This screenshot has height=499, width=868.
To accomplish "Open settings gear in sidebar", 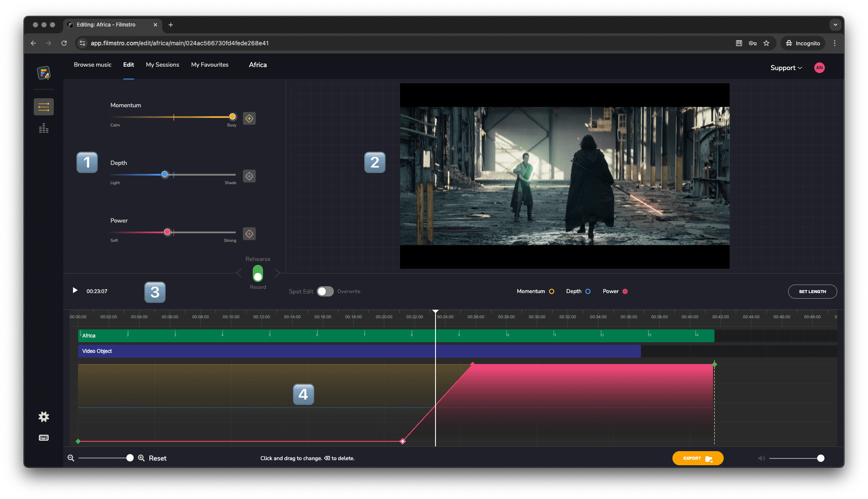I will pyautogui.click(x=44, y=417).
